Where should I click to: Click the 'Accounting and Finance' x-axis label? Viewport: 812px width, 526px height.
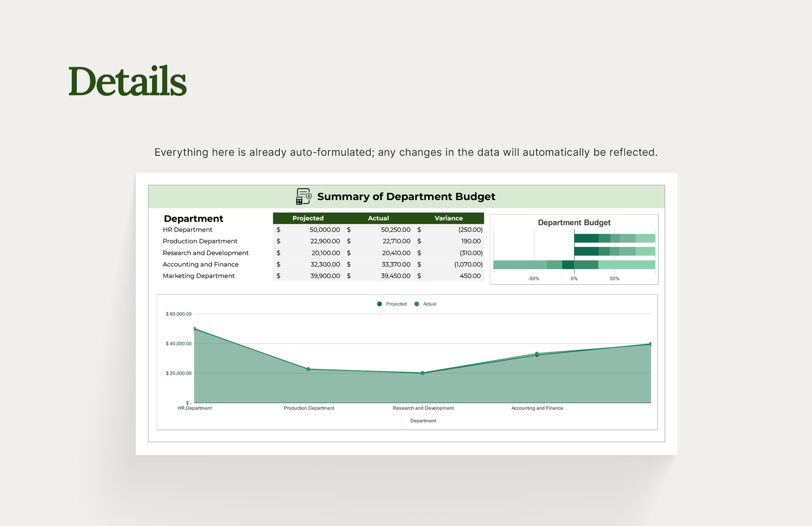coord(537,408)
